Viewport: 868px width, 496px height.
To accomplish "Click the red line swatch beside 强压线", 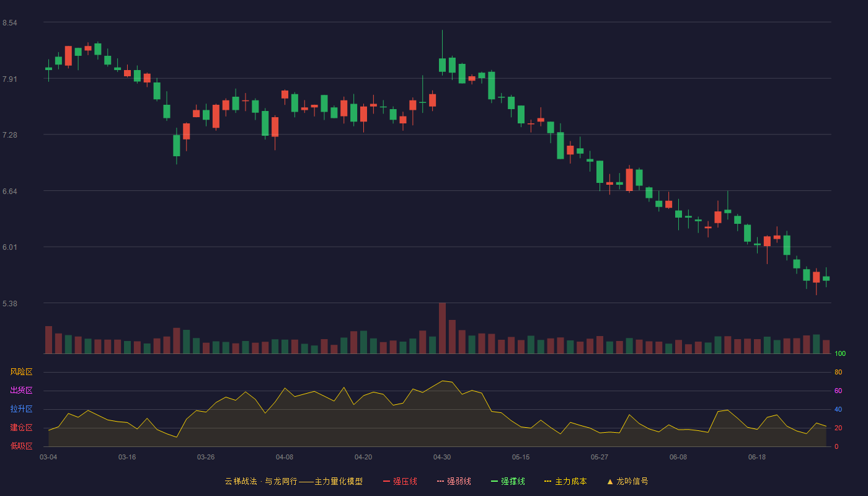I will tap(386, 481).
